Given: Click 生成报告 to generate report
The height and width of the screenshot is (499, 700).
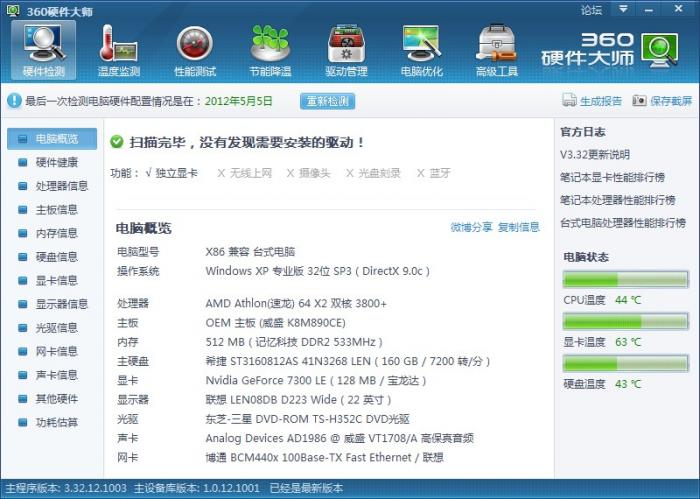Looking at the screenshot, I should (x=600, y=101).
